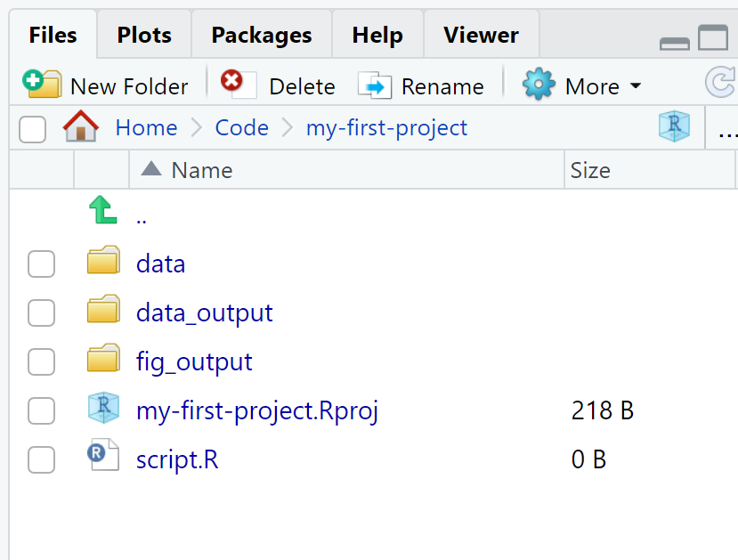
Task: Switch to the Plots tab
Action: coord(144,35)
